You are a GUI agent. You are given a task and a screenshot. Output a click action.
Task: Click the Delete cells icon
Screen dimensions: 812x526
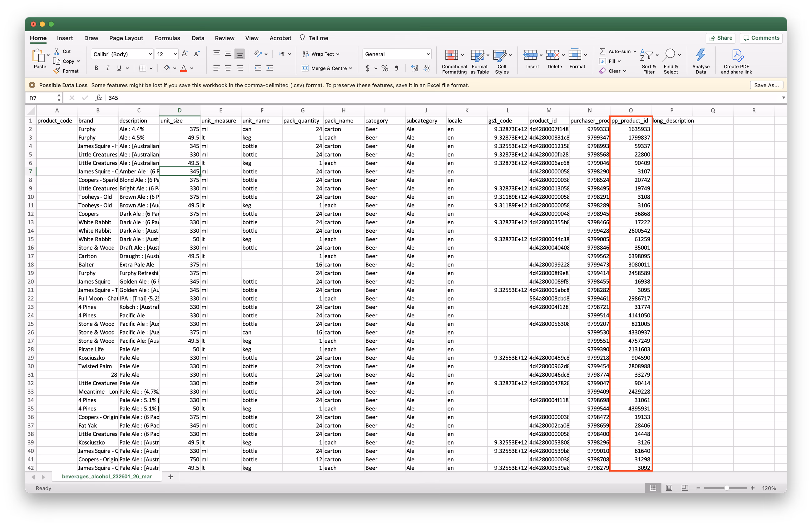pyautogui.click(x=553, y=55)
